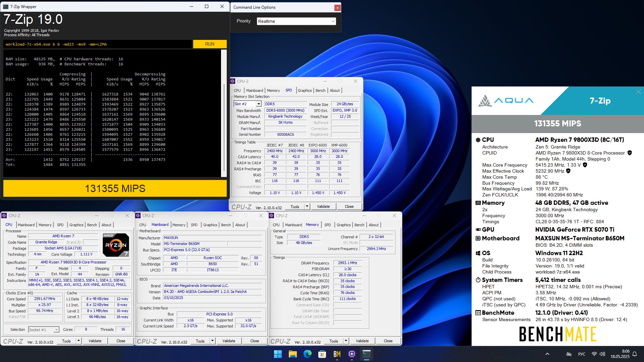Open Tools arrow in CPU tab window
This screenshot has height=362, width=644.
[78, 341]
